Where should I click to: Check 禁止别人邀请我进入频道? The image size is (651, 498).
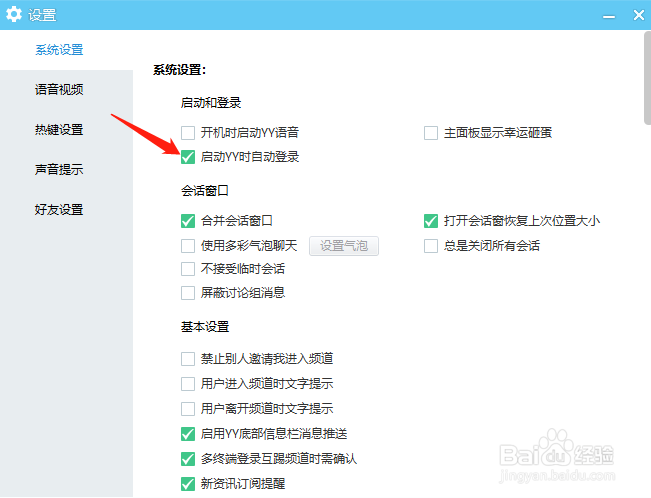pyautogui.click(x=188, y=359)
